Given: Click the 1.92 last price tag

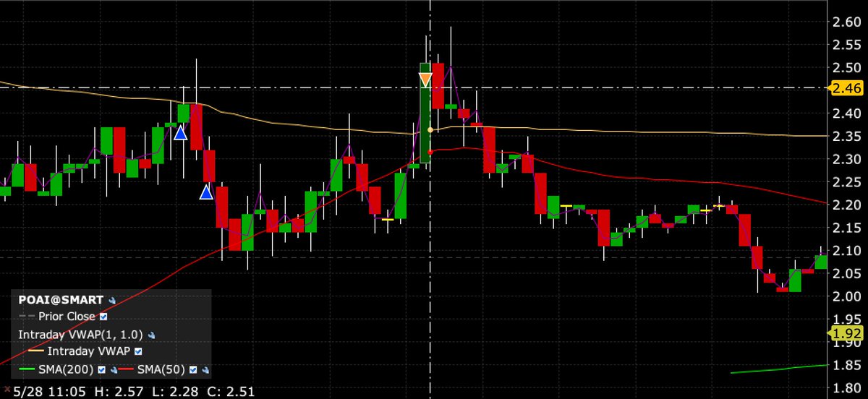Looking at the screenshot, I should pos(844,332).
